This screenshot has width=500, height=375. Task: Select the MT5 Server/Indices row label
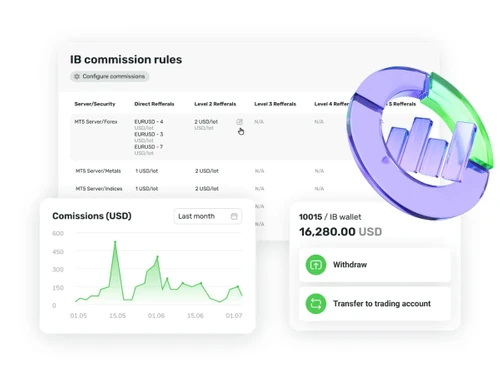pyautogui.click(x=99, y=189)
